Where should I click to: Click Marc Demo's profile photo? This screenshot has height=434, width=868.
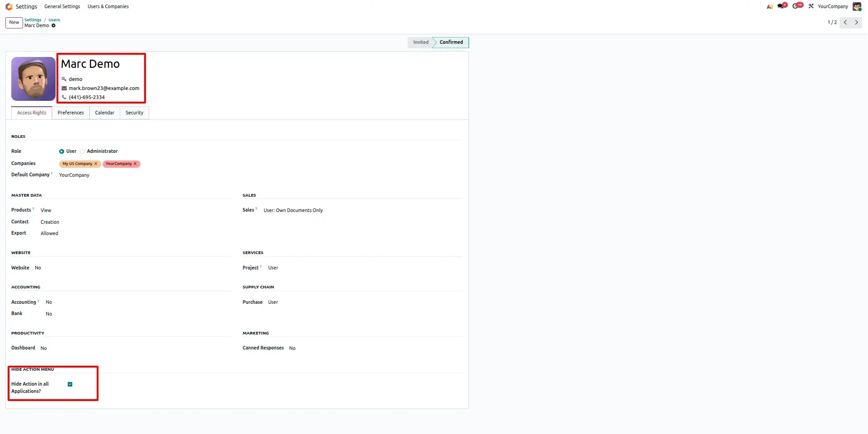[33, 79]
